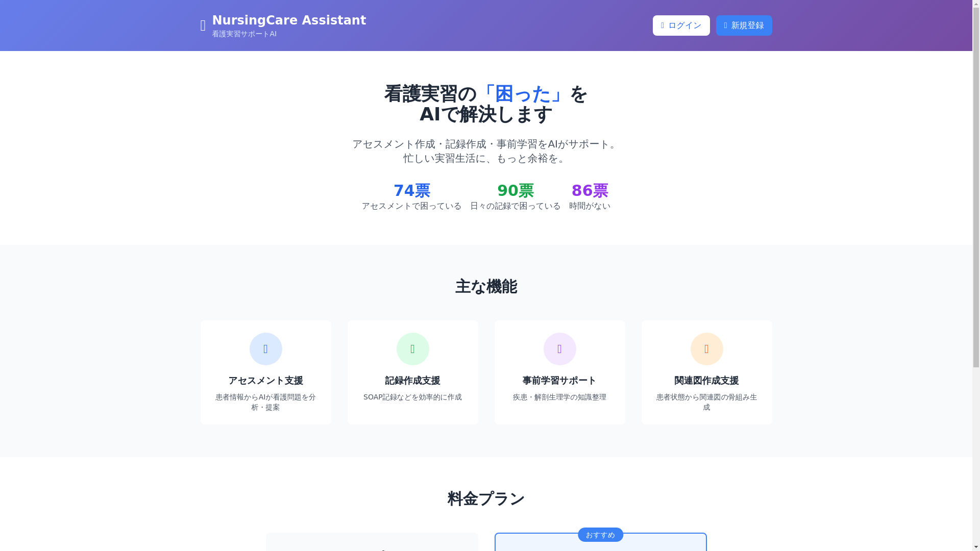Click the 90票 statistic
Viewport: 980px width, 551px height.
click(x=516, y=191)
